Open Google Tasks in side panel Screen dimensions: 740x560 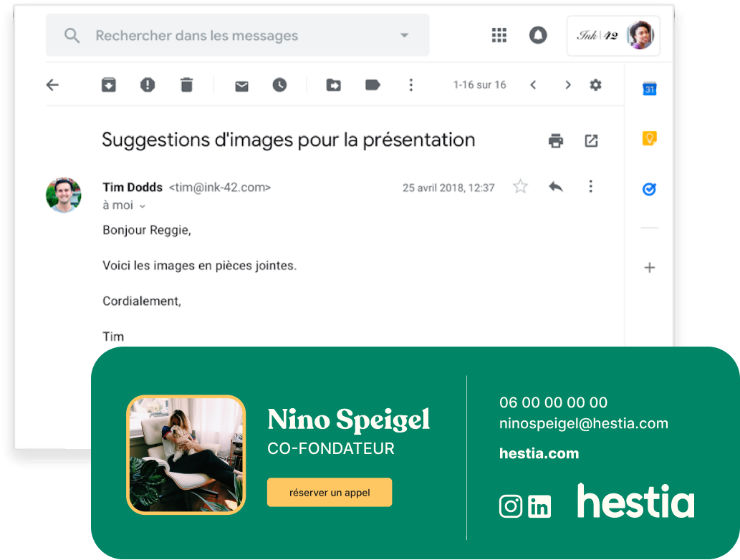[x=650, y=189]
